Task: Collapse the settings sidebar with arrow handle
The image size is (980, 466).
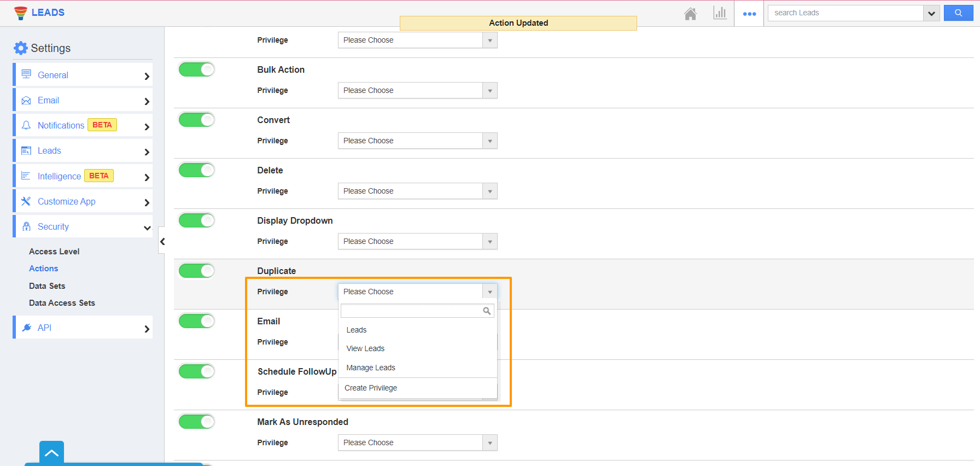Action: pyautogui.click(x=162, y=241)
